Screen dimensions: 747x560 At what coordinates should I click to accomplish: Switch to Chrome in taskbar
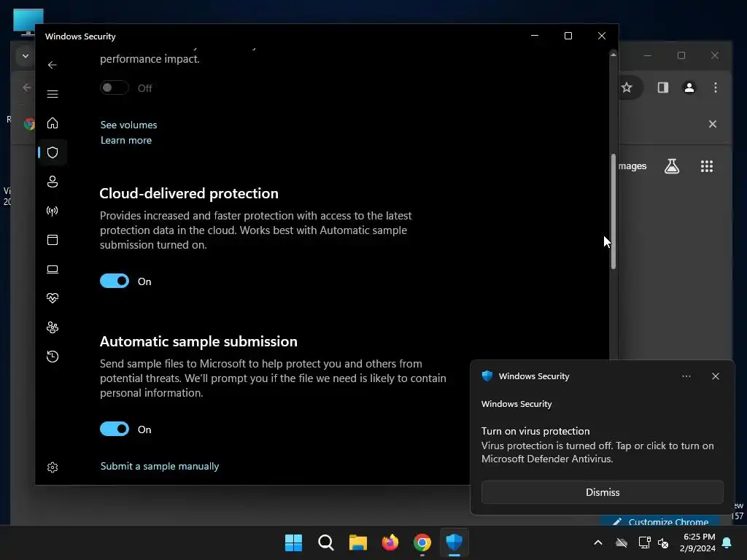pyautogui.click(x=422, y=542)
